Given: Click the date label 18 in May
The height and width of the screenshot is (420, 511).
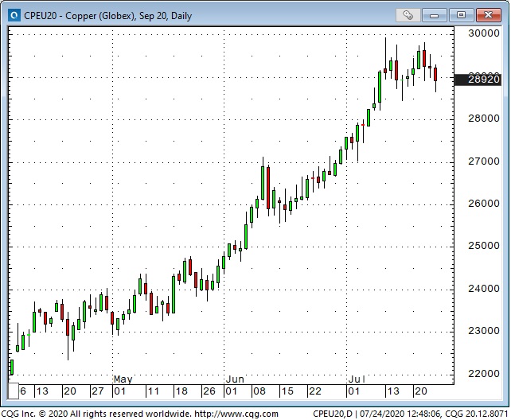Looking at the screenshot, I should point(181,391).
